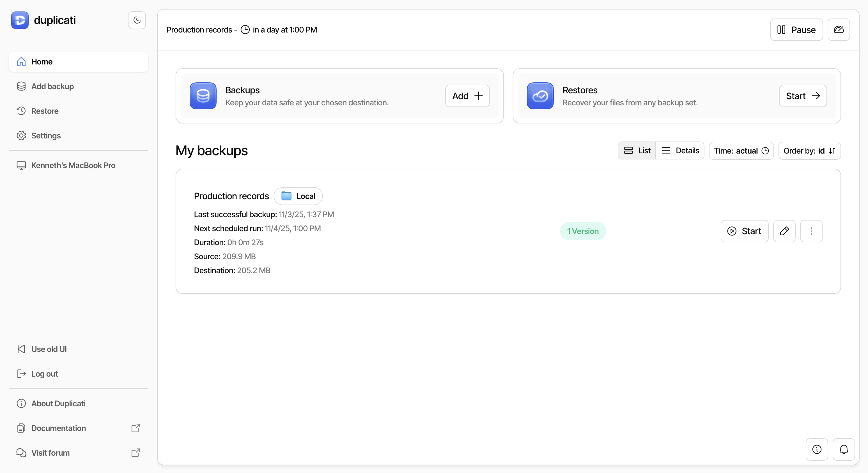Open the notifications bell
The width and height of the screenshot is (868, 473).
click(x=843, y=449)
